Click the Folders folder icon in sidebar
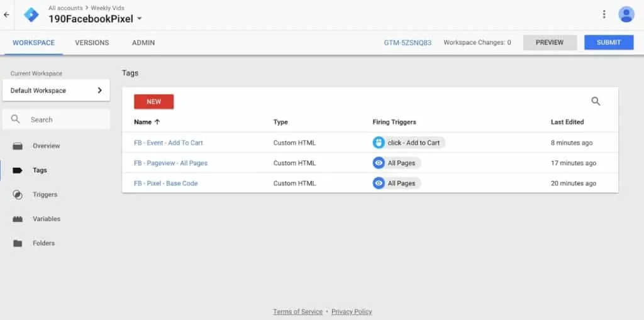The height and width of the screenshot is (320, 644). click(x=18, y=243)
